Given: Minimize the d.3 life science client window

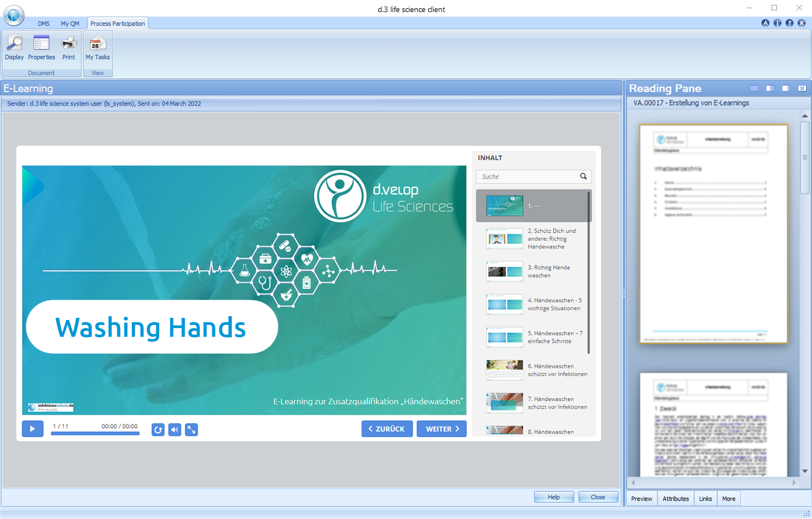Looking at the screenshot, I should pyautogui.click(x=750, y=8).
